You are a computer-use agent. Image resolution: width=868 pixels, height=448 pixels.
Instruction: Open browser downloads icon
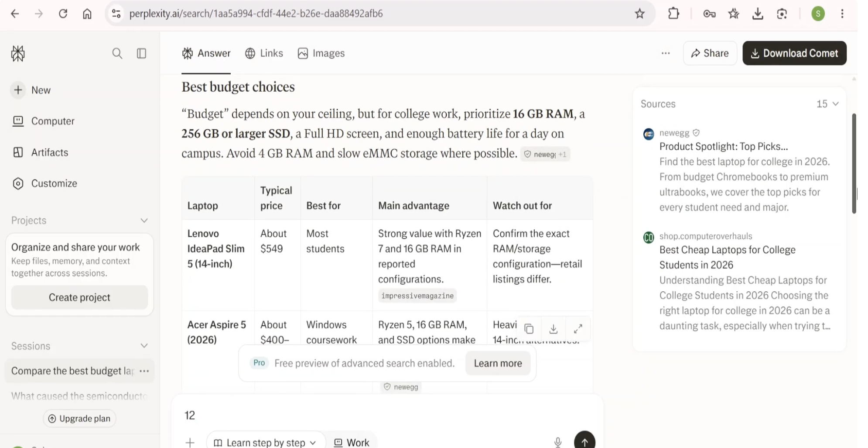coord(758,14)
